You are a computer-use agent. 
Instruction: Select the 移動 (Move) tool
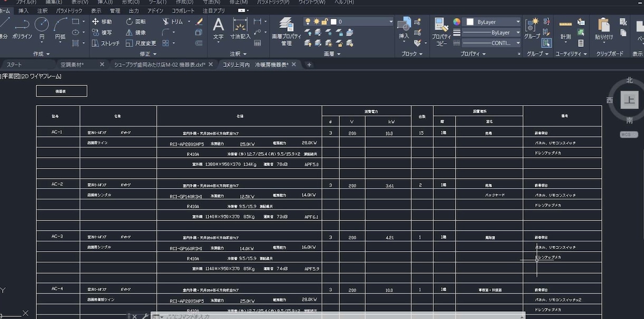pyautogui.click(x=102, y=22)
